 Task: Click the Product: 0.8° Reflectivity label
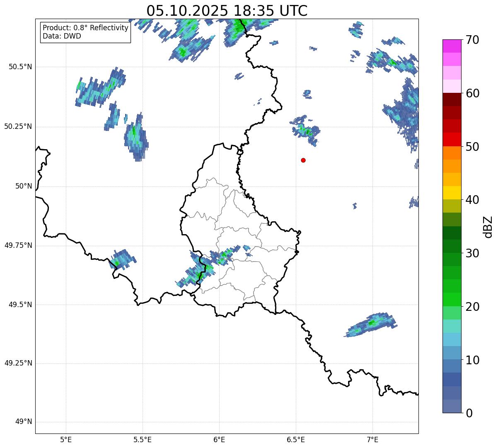pyautogui.click(x=86, y=28)
